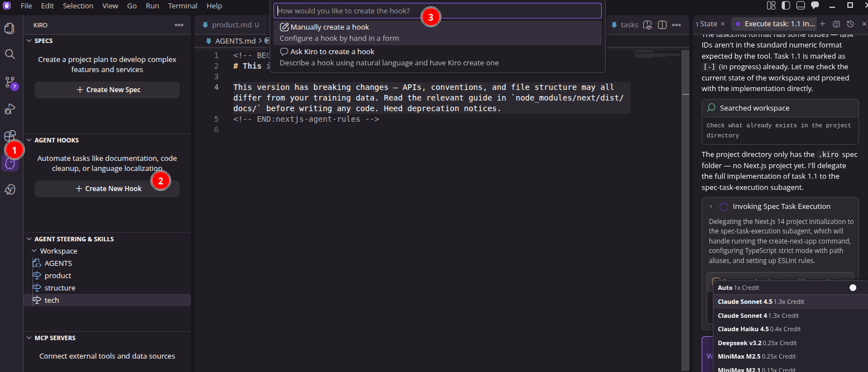Focus the hook creation prompt input
868x372 pixels.
pos(437,11)
